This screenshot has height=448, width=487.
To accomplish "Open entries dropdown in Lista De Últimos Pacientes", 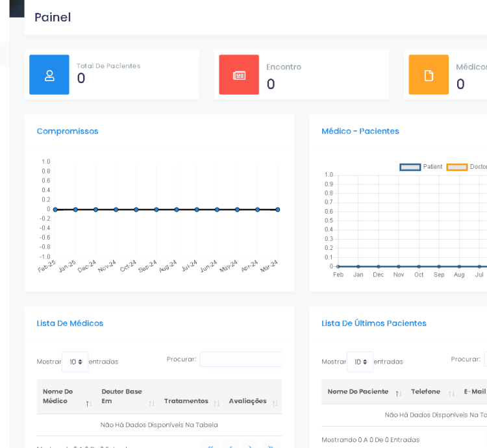I will (360, 362).
